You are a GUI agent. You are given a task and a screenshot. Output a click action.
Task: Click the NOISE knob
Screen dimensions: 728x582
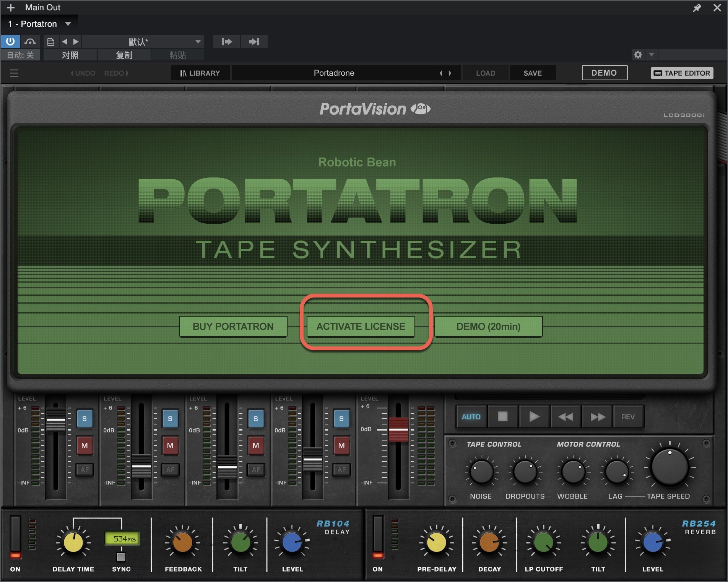pos(481,472)
